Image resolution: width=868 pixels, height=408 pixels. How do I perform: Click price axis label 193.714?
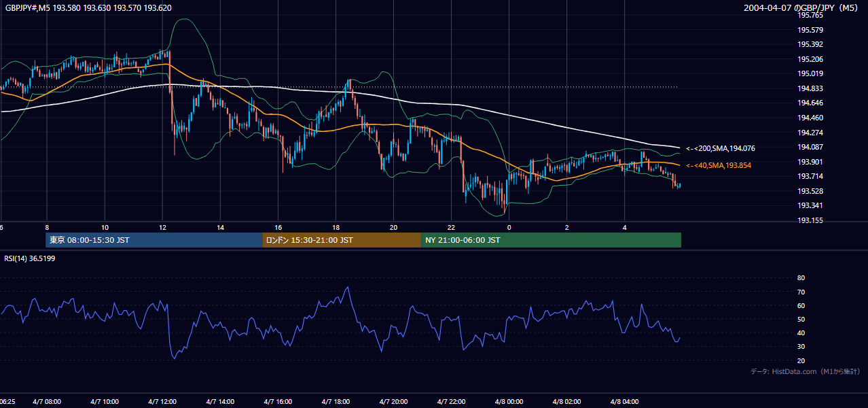[810, 176]
